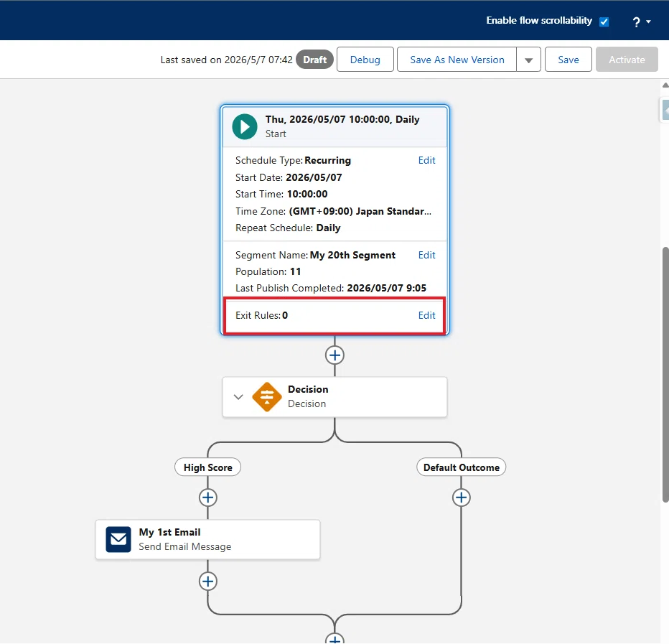Screen dimensions: 669x644
Task: Click Start Date 2026/05/07 value
Action: click(314, 177)
